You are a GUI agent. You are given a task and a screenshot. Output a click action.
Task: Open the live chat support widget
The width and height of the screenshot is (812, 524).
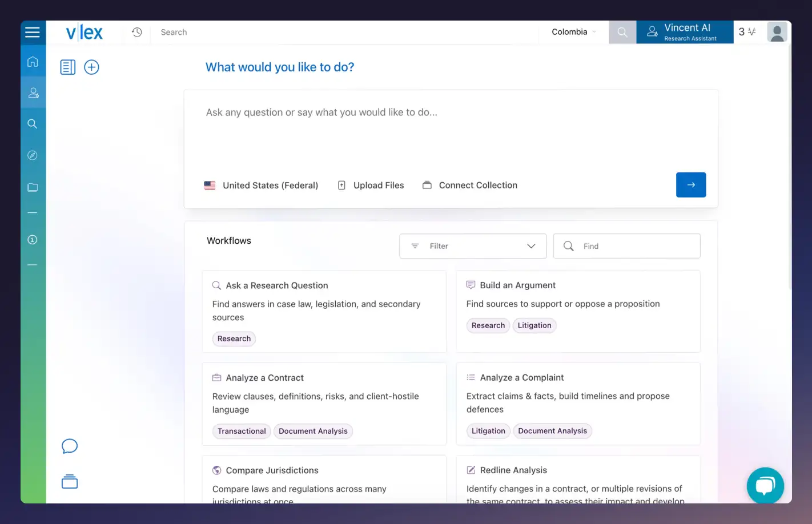(x=765, y=486)
